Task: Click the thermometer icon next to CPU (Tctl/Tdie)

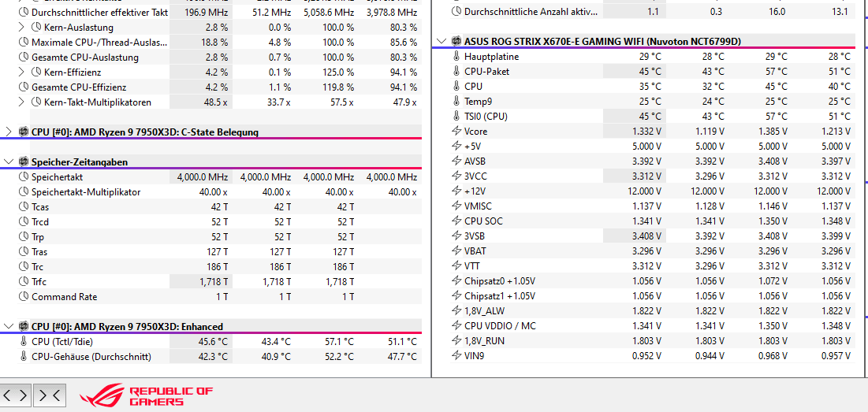Action: (23, 342)
